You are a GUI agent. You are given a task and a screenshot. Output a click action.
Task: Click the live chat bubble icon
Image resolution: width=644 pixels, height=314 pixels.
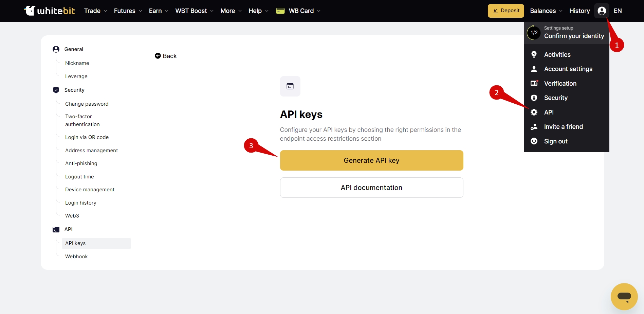click(x=624, y=297)
